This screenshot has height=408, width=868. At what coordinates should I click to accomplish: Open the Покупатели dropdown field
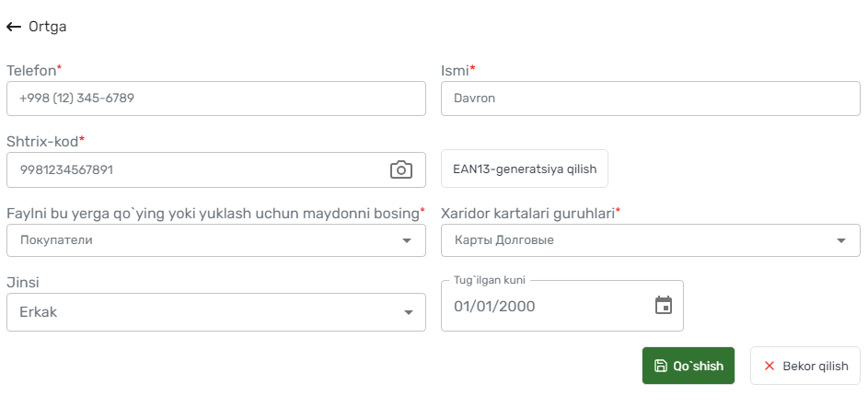pos(216,240)
